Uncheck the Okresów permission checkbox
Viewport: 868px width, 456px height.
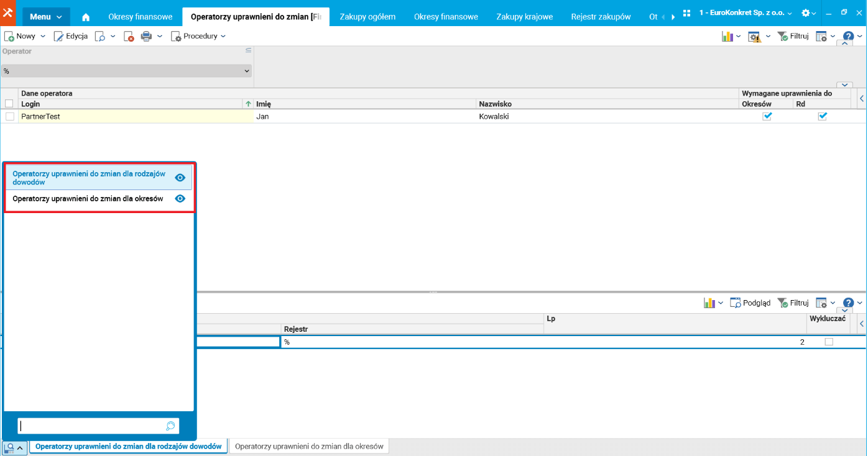tap(767, 116)
